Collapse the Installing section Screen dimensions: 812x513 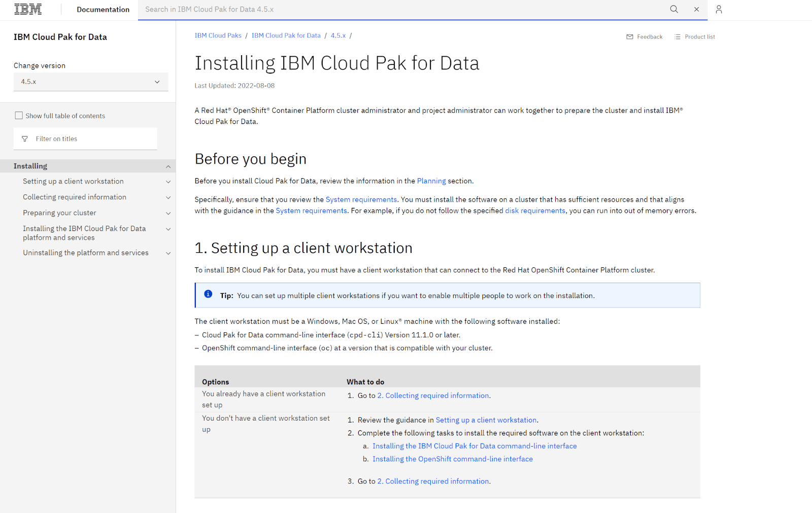tap(168, 166)
